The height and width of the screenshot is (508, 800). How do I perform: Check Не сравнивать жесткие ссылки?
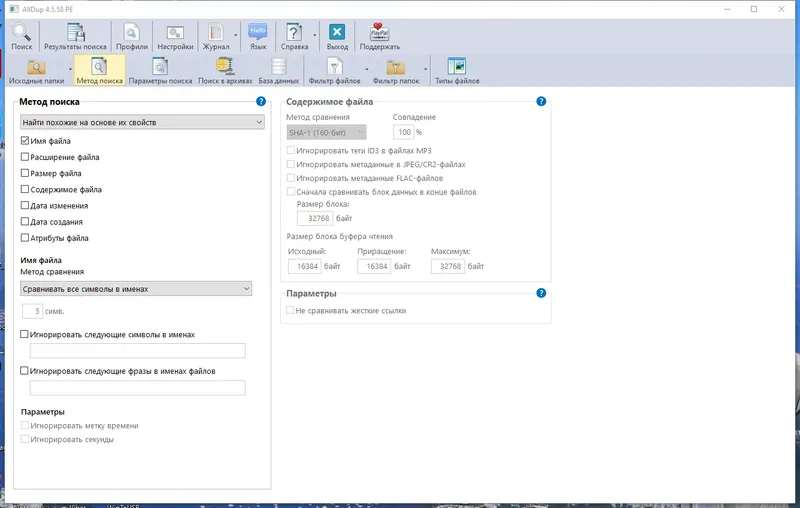click(290, 310)
